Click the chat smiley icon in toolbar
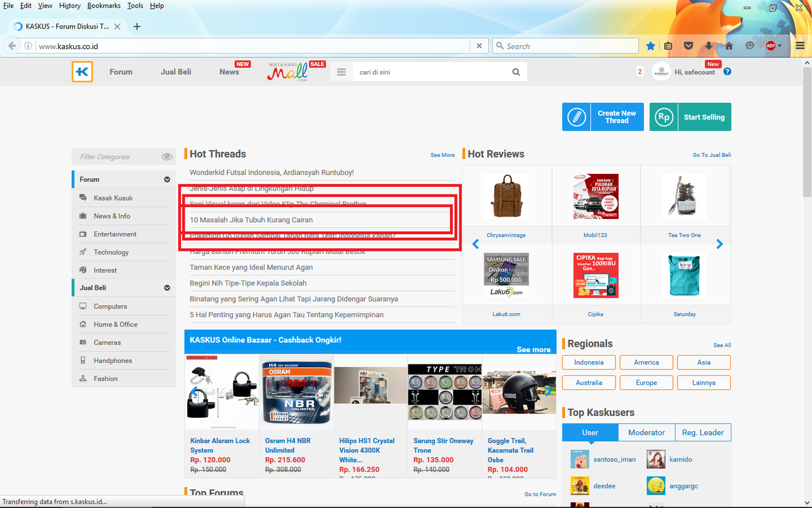Image resolution: width=812 pixels, height=508 pixels. [x=750, y=46]
